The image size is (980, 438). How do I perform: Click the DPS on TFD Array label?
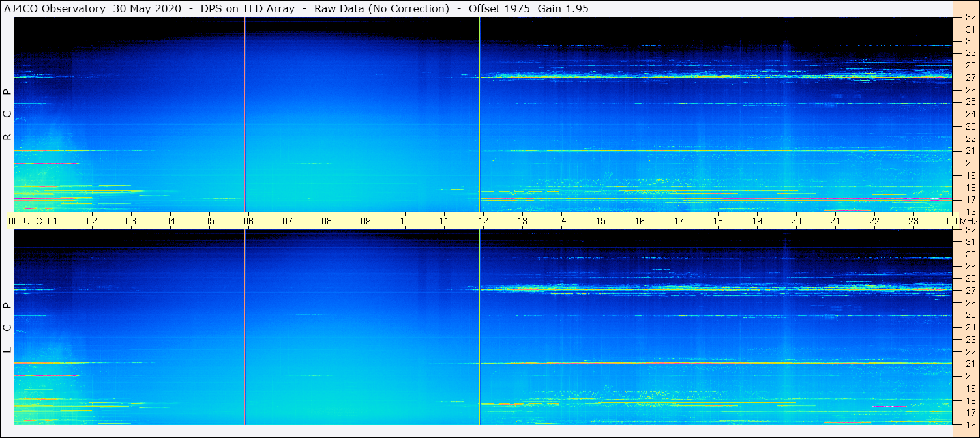(x=247, y=8)
